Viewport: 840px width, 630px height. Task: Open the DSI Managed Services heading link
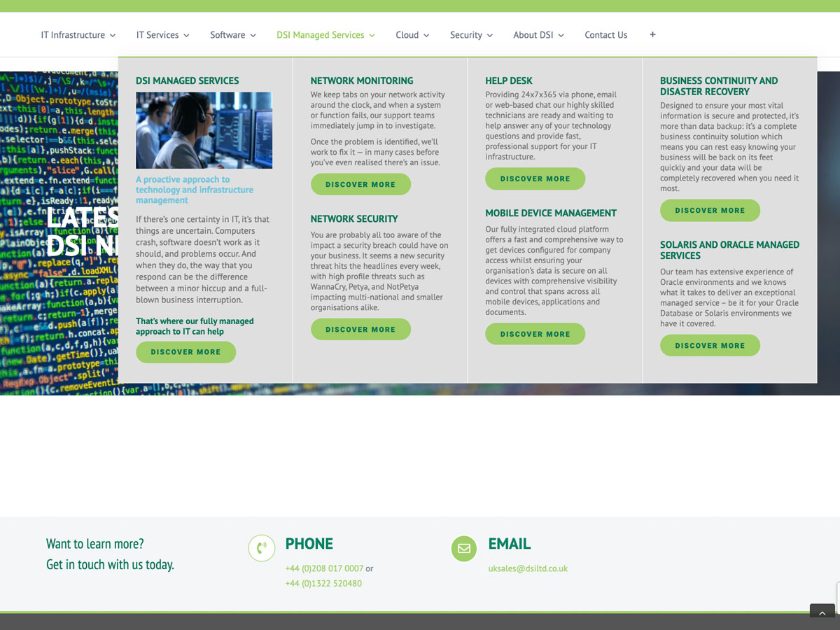coord(187,80)
